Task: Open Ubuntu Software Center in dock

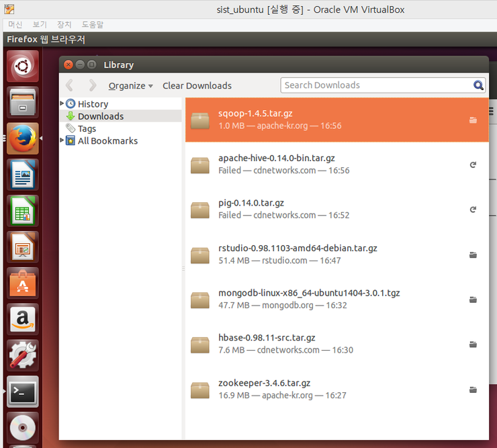Action: tap(23, 283)
